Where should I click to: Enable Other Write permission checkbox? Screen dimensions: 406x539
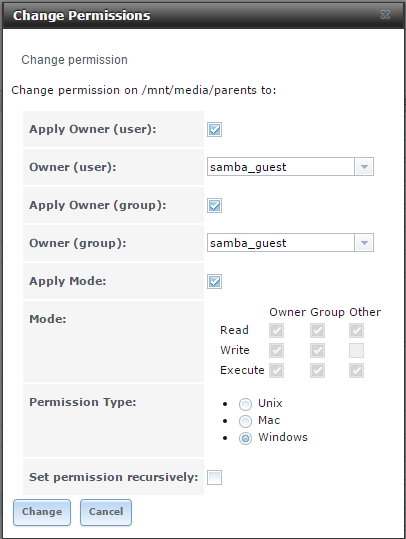pyautogui.click(x=356, y=351)
